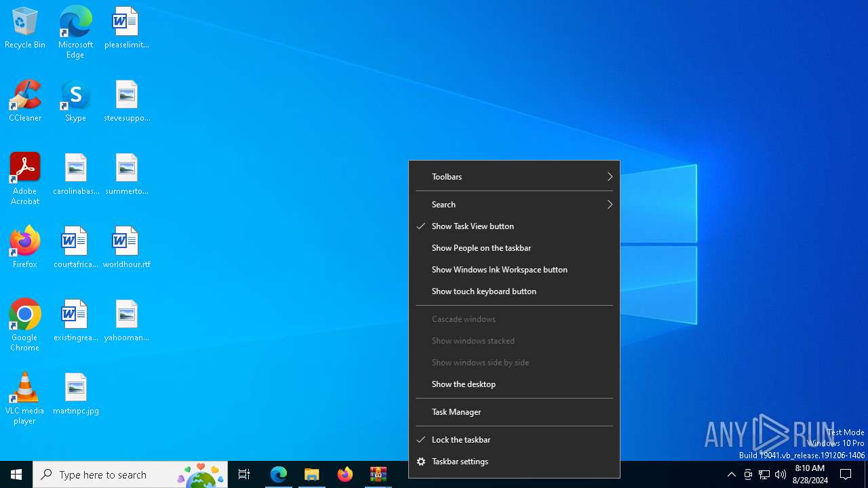Choose Show the desktop menu entry
The image size is (868, 488).
[x=514, y=384]
